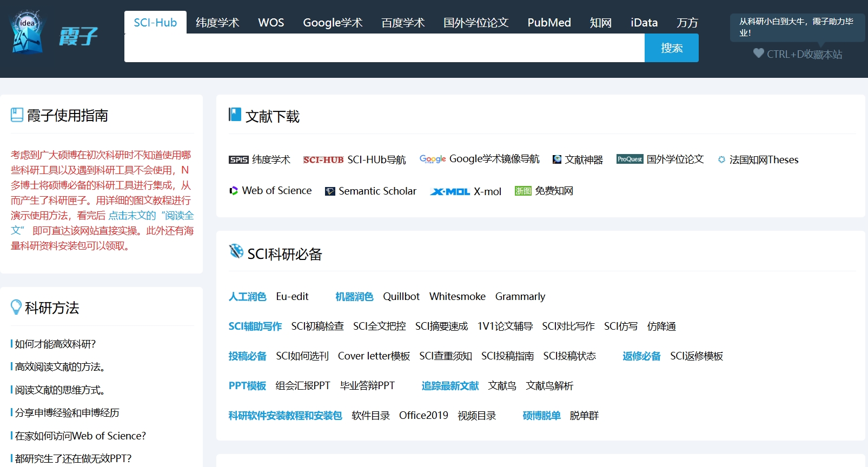Viewport: 868px width, 467px height.
Task: Open the 百度学术 search tab
Action: pos(403,22)
